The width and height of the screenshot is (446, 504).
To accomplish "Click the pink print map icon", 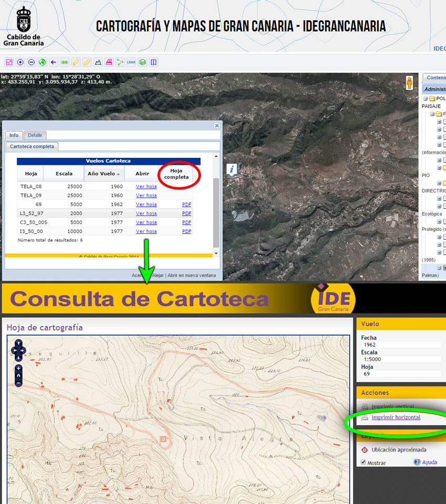I will 109,62.
